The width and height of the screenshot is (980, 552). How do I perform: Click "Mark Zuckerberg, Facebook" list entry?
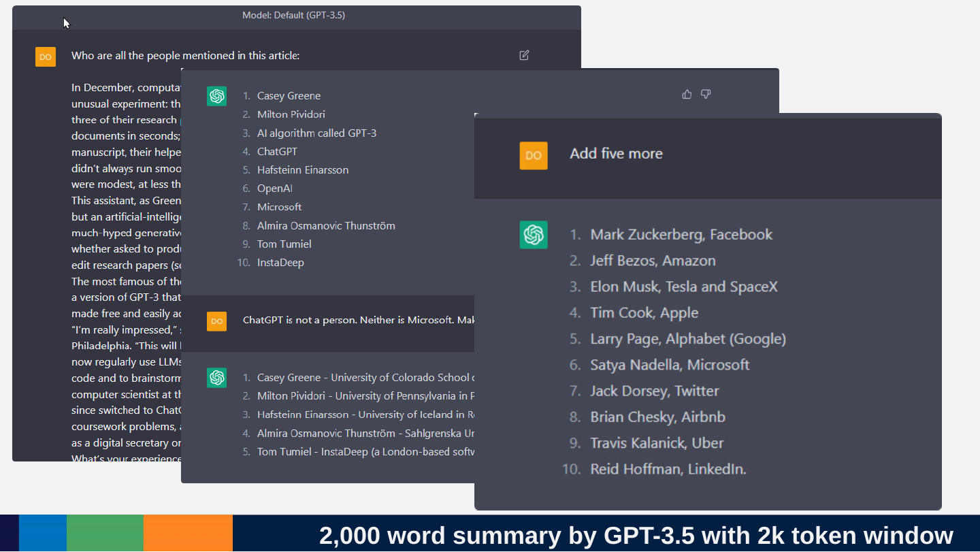point(681,234)
